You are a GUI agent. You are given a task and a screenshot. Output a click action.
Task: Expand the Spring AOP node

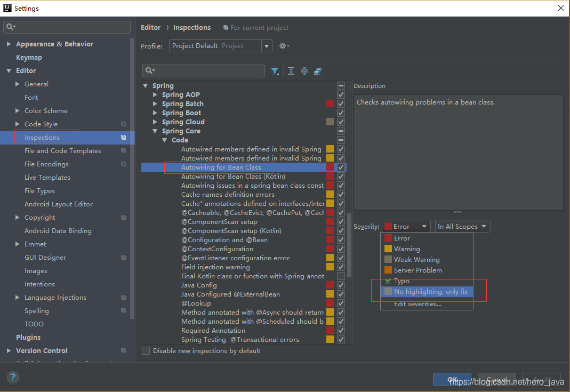pos(155,94)
